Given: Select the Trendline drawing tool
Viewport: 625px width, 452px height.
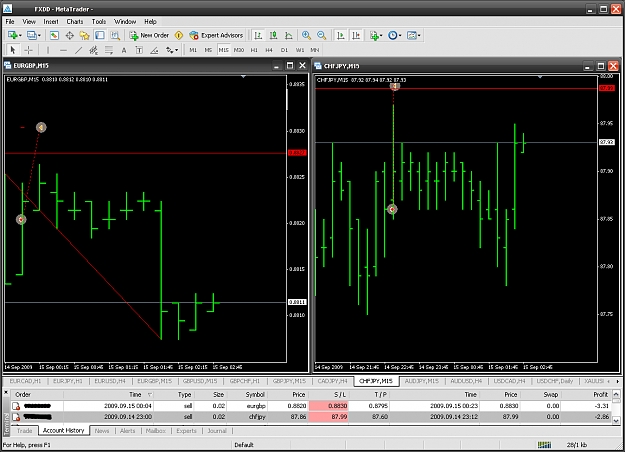Looking at the screenshot, I should 79,50.
